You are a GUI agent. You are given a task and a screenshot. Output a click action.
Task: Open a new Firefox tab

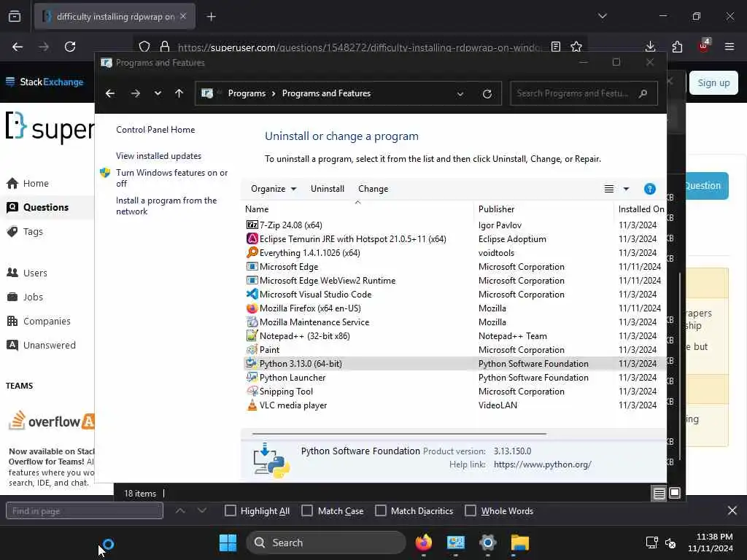click(211, 17)
